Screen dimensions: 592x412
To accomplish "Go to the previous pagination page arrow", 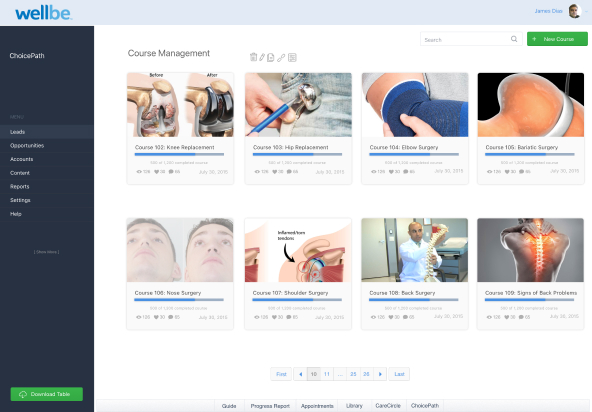I will [301, 374].
